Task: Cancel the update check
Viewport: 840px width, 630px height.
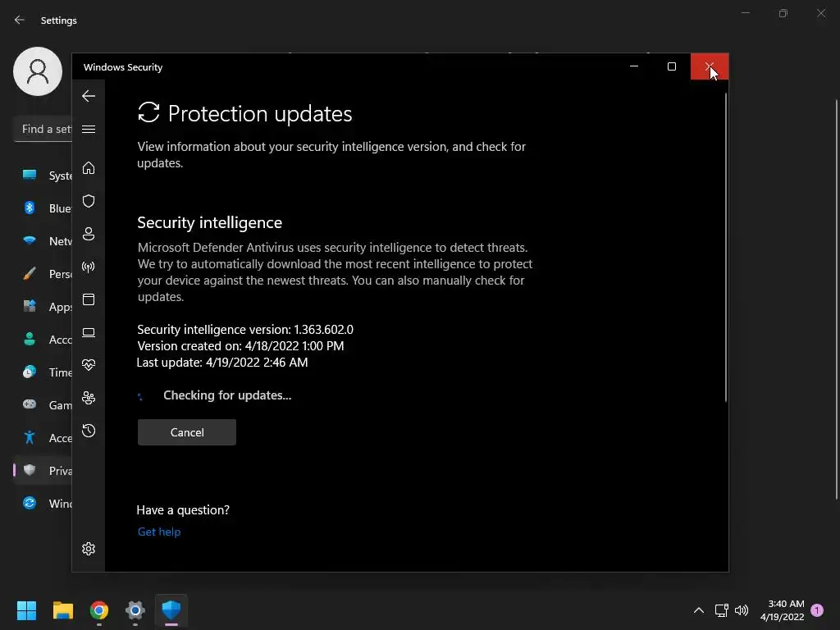Action: (x=187, y=432)
